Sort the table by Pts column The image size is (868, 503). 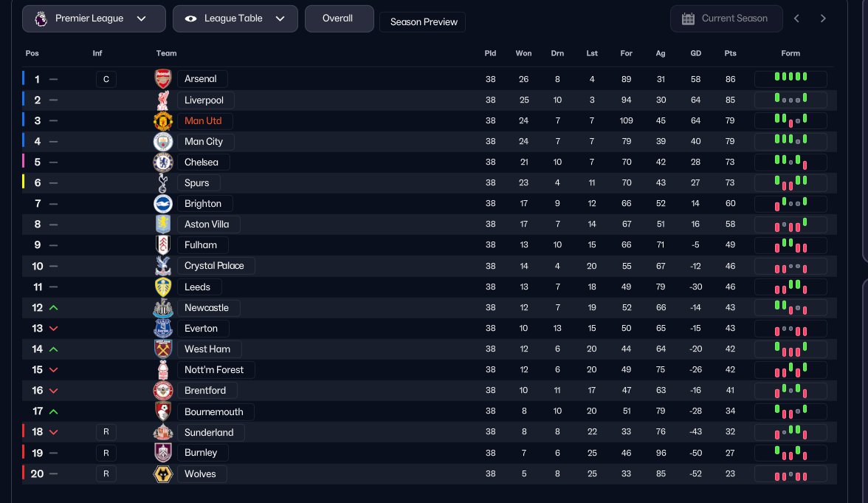(730, 53)
